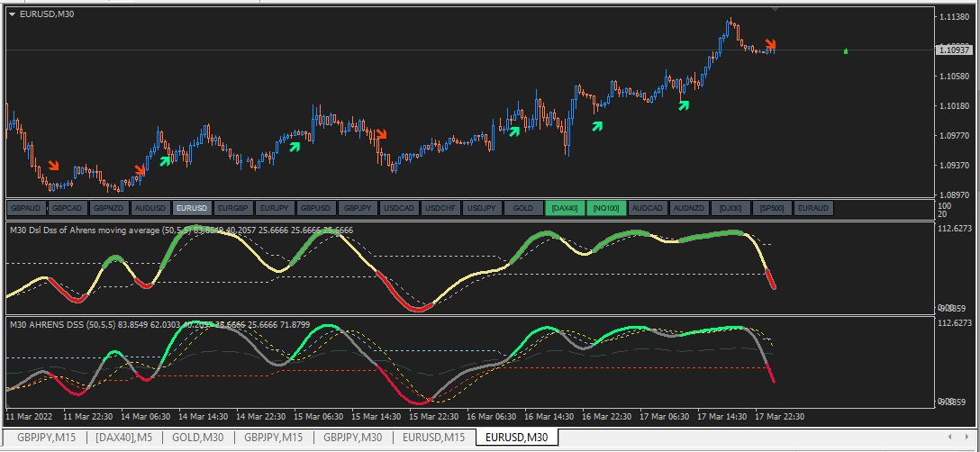This screenshot has width=980, height=452.
Task: Click green buy arrow below 17 Mar candles
Action: click(684, 105)
